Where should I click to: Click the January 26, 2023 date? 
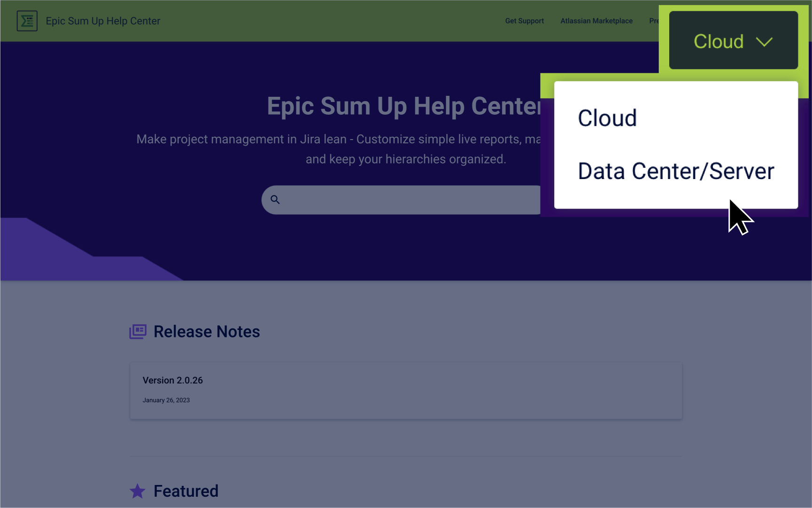(x=166, y=400)
